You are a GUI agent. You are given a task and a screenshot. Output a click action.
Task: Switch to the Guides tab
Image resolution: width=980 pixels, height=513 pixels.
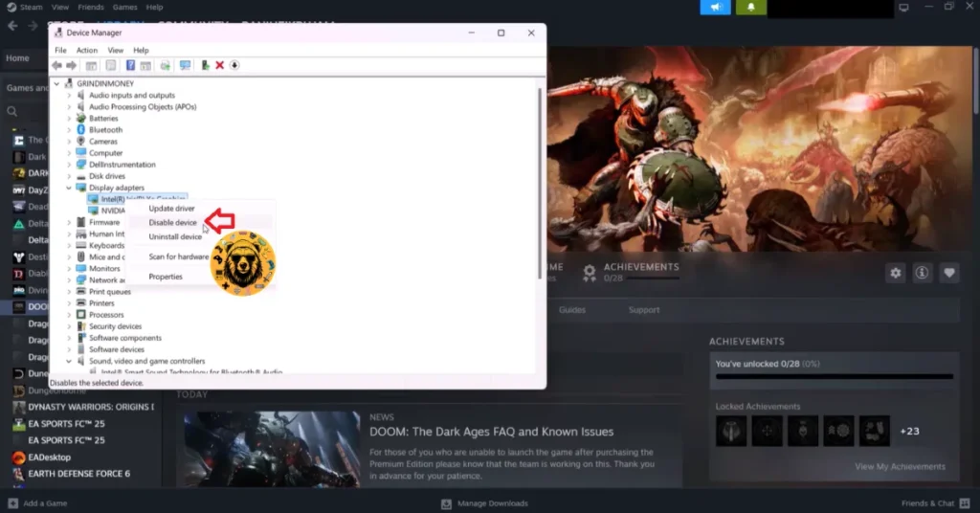[x=572, y=310]
